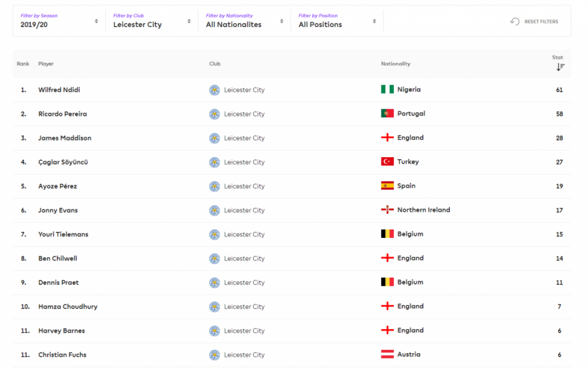Open Ayoze Pérez player link

58,186
